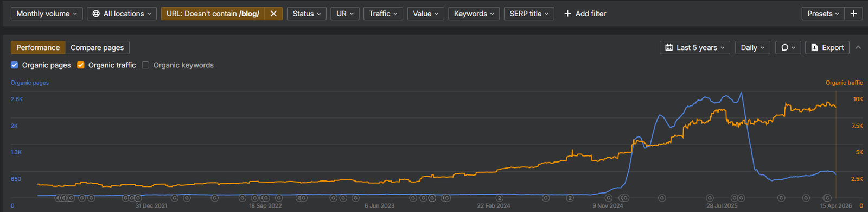This screenshot has width=868, height=212.
Task: Change the Daily granularity dropdown
Action: 752,48
